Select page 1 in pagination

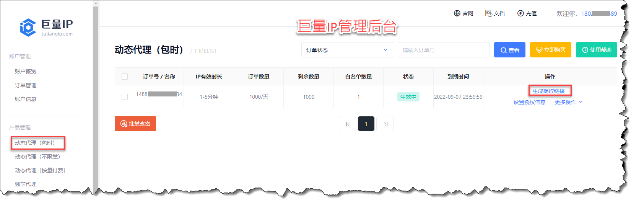[366, 124]
